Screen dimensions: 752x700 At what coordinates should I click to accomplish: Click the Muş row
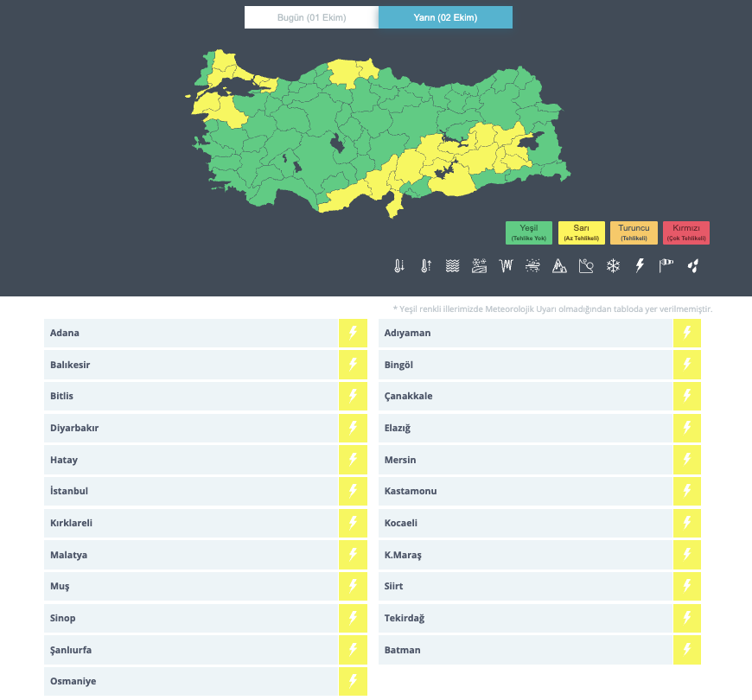(206, 587)
